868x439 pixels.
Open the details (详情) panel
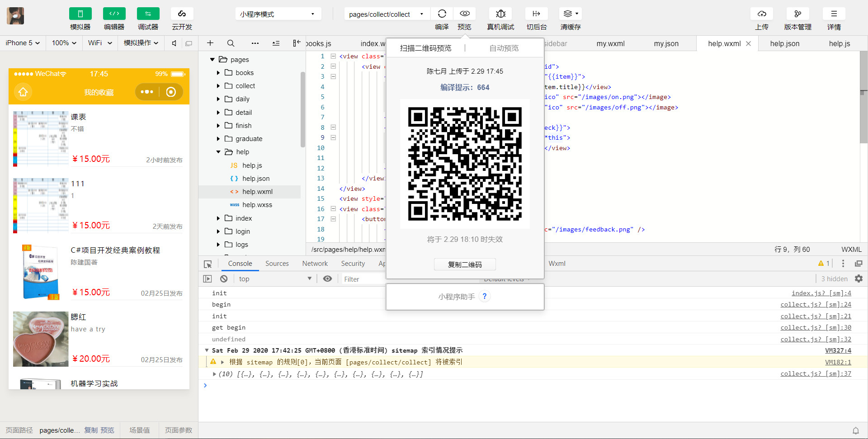[x=834, y=14]
